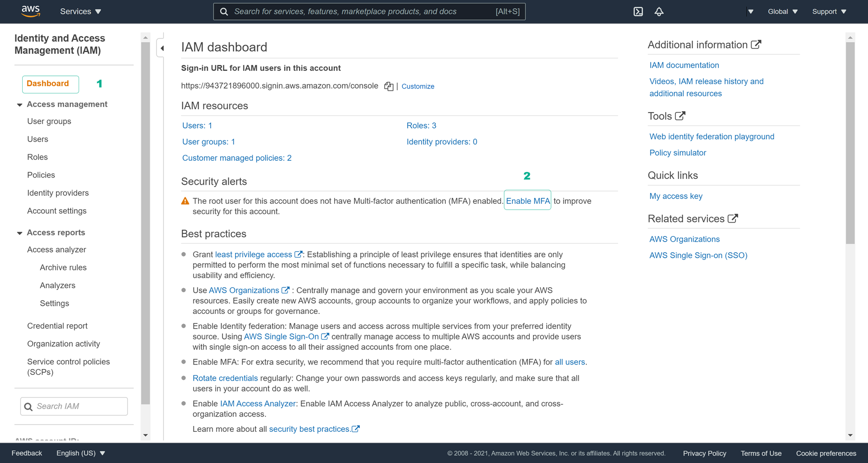868x463 pixels.
Task: Open User groups in sidebar
Action: (x=49, y=121)
